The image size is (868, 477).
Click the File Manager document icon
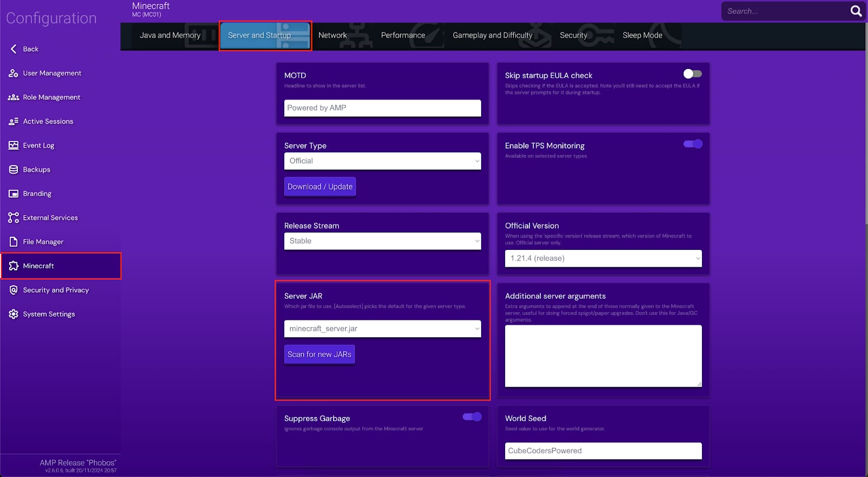(x=14, y=242)
